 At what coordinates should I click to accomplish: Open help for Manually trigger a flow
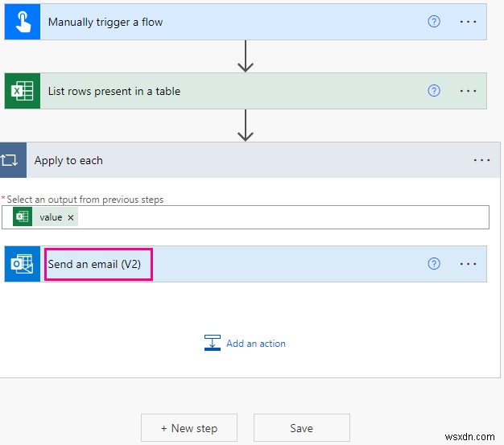(434, 22)
